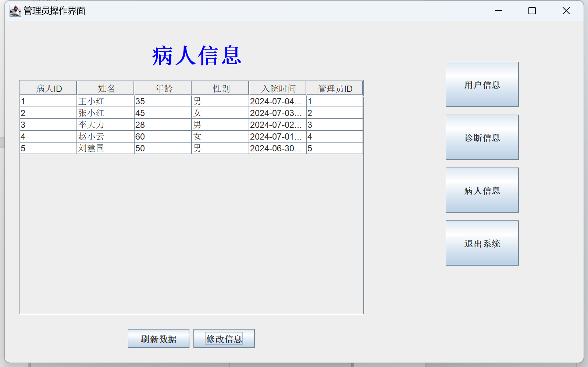Switch to the 病人信息 view
Image resolution: width=588 pixels, height=367 pixels.
[482, 190]
